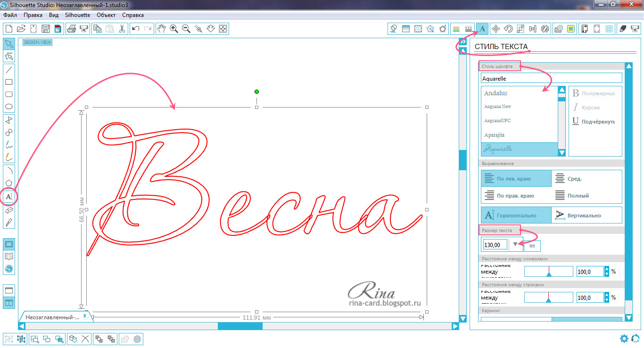Adjust character spacing slider

point(549,271)
